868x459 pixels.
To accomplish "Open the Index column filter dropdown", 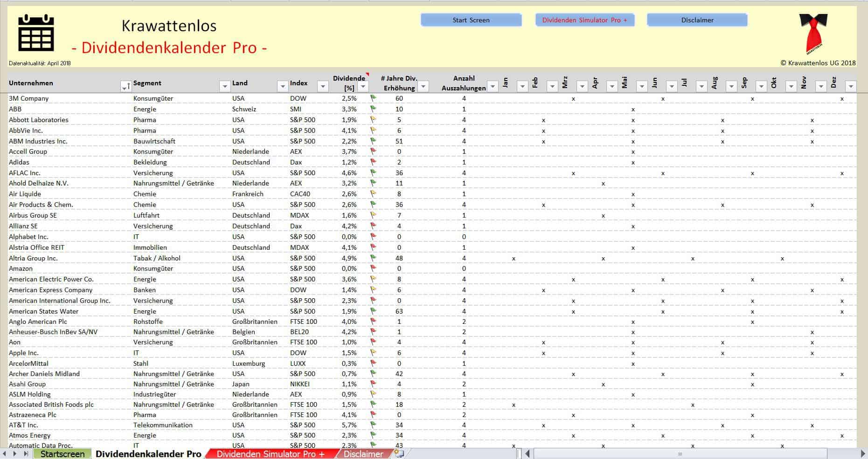I will pos(323,87).
